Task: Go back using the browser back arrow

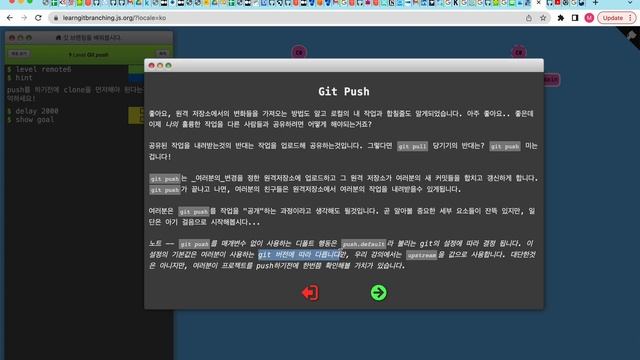Action: click(10, 18)
